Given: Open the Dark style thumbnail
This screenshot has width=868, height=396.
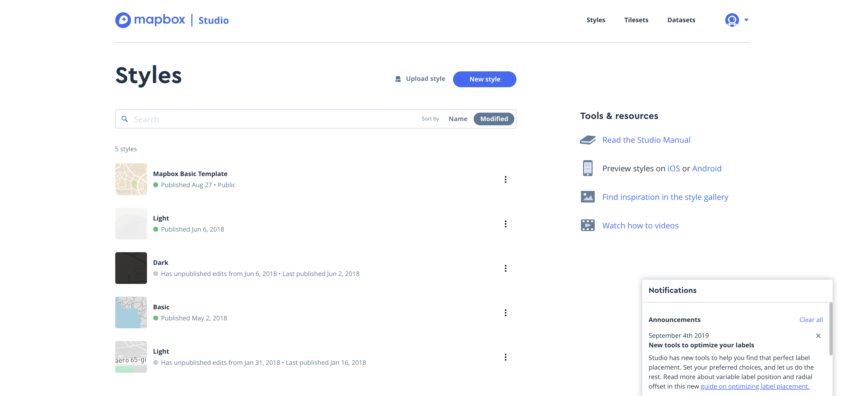Looking at the screenshot, I should coord(131,268).
